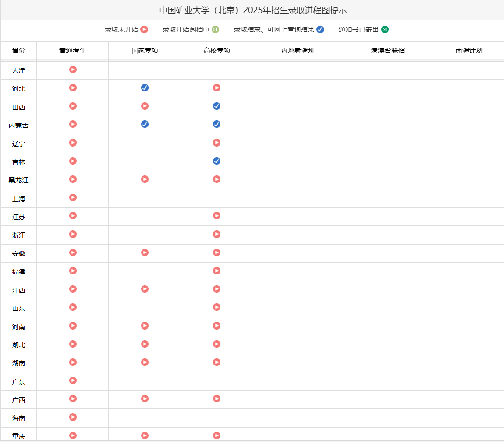Click the 黑龙江 province row label
The image size is (504, 442).
[x=19, y=180]
